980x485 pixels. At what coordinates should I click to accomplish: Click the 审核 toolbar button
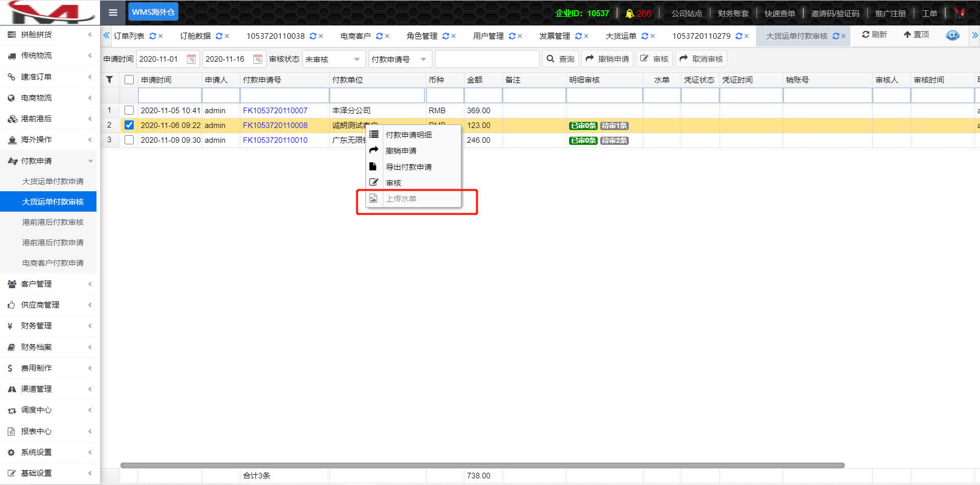pos(654,59)
